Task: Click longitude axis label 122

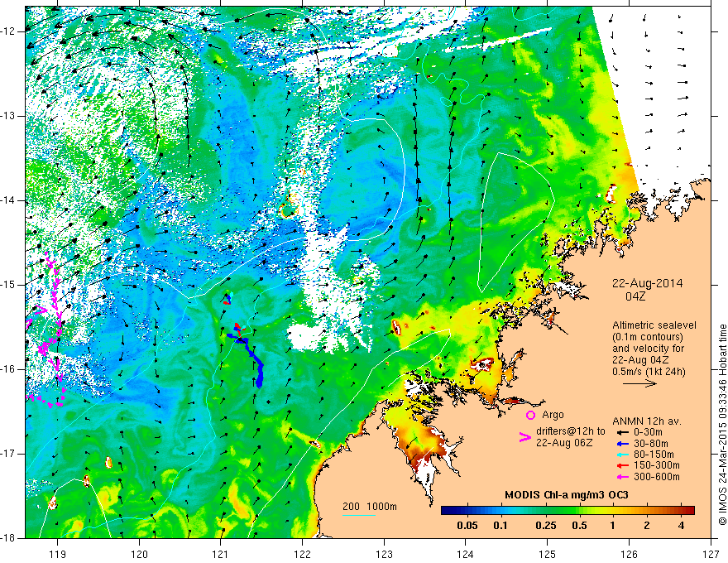Action: tap(302, 554)
